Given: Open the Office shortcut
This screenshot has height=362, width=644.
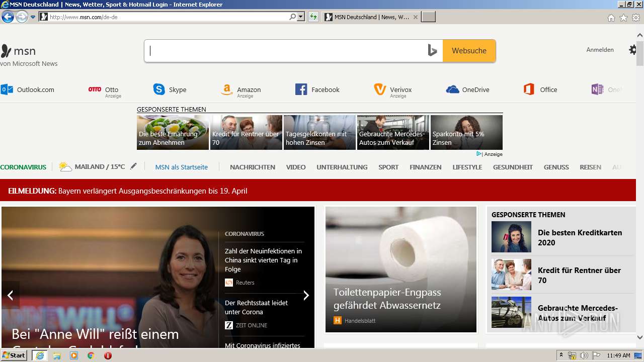Looking at the screenshot, I should coord(540,89).
